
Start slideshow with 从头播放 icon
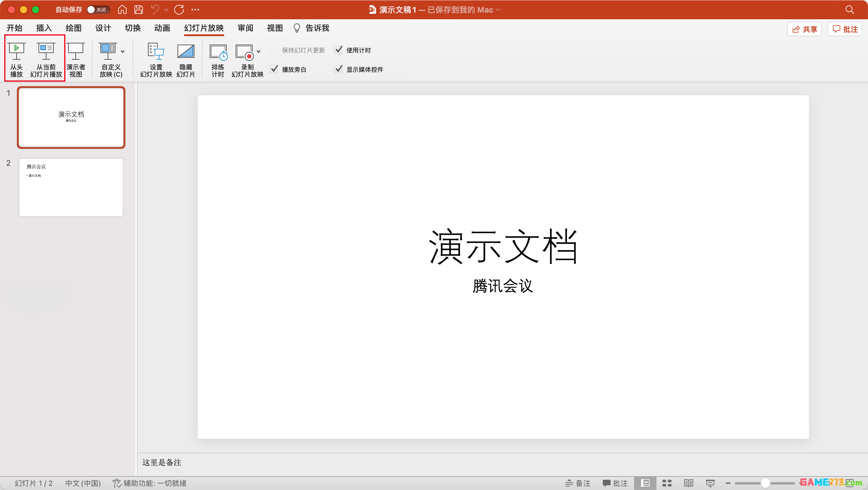[16, 51]
